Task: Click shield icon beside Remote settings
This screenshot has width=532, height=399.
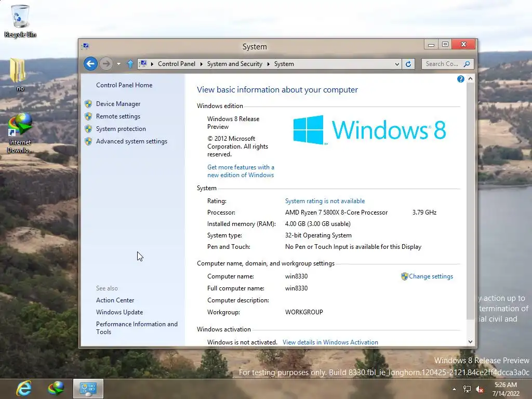Action: coord(88,116)
